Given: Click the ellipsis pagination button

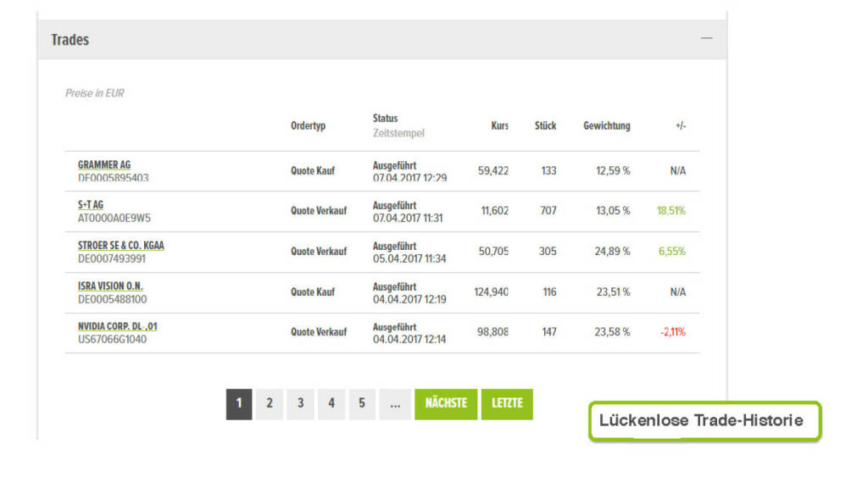Looking at the screenshot, I should coord(394,404).
